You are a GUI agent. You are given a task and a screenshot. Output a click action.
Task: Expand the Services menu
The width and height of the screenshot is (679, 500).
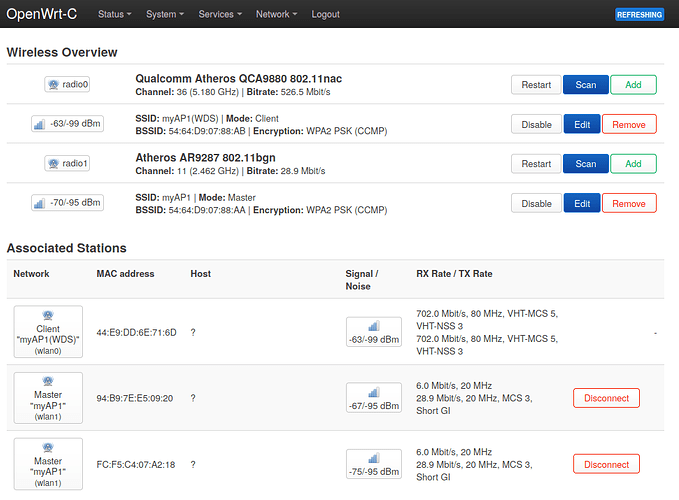coord(220,14)
